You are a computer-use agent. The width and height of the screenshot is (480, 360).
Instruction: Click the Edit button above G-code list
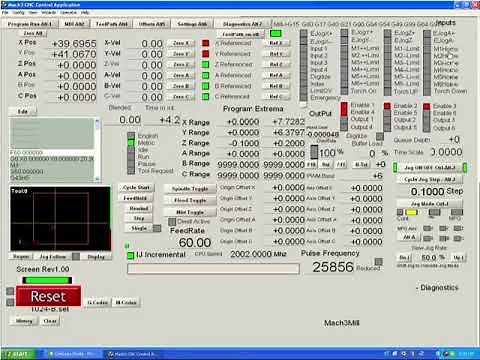coord(23,111)
